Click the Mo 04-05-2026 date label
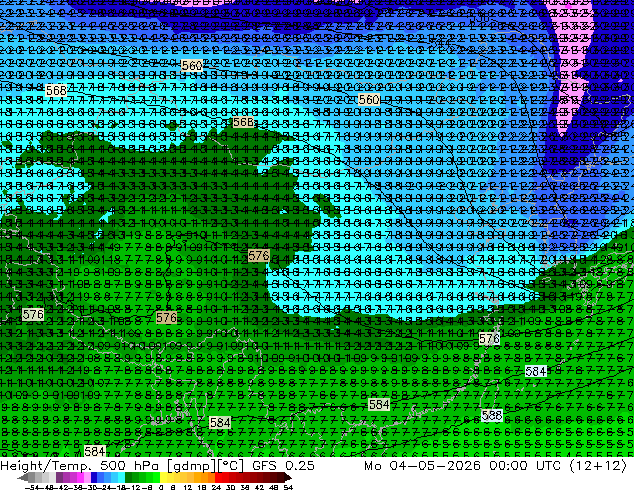Screen dimensions: 634x490 (422, 465)
